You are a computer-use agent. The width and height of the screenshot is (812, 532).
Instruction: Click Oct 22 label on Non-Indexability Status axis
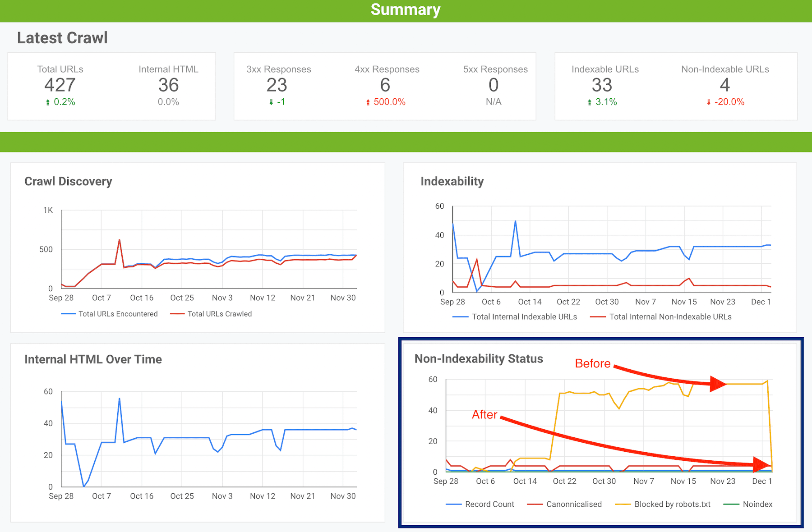tap(564, 481)
